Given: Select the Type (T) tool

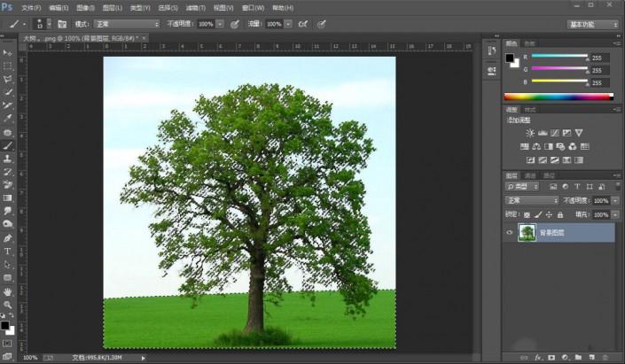Looking at the screenshot, I should pos(8,252).
